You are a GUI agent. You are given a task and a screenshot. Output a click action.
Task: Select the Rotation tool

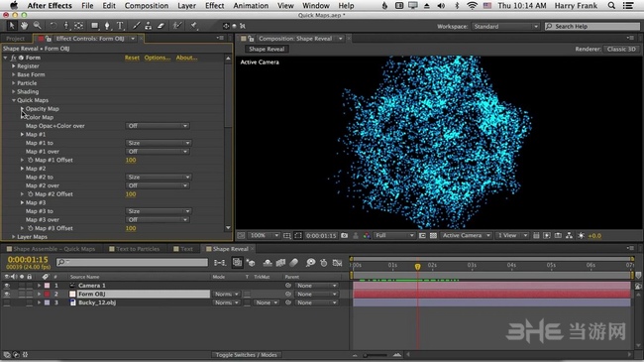pos(53,26)
